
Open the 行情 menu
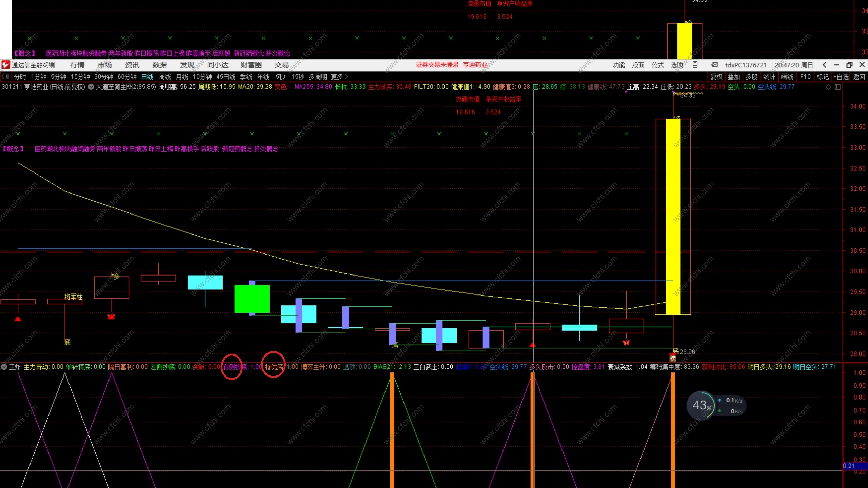click(x=77, y=65)
